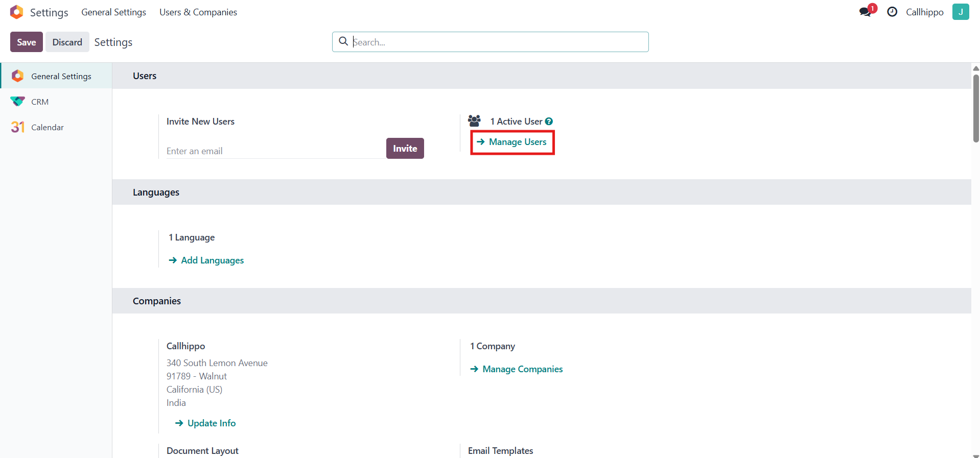Focus the Search settings field
The height and width of the screenshot is (458, 980).
pos(491,42)
